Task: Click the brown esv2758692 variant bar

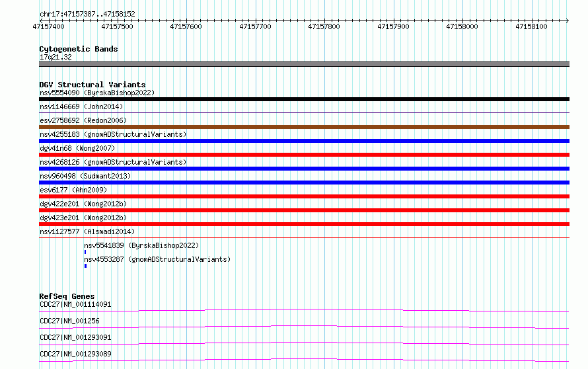Action: tap(304, 127)
